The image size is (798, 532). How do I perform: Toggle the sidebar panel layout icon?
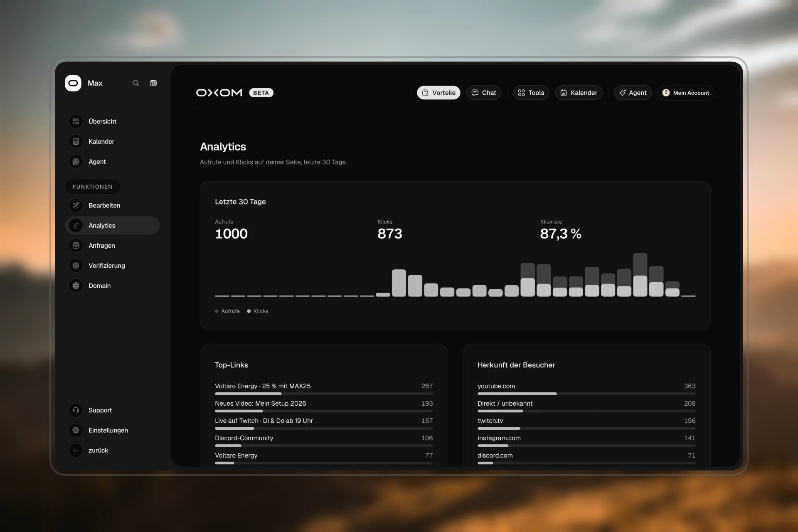pos(153,83)
